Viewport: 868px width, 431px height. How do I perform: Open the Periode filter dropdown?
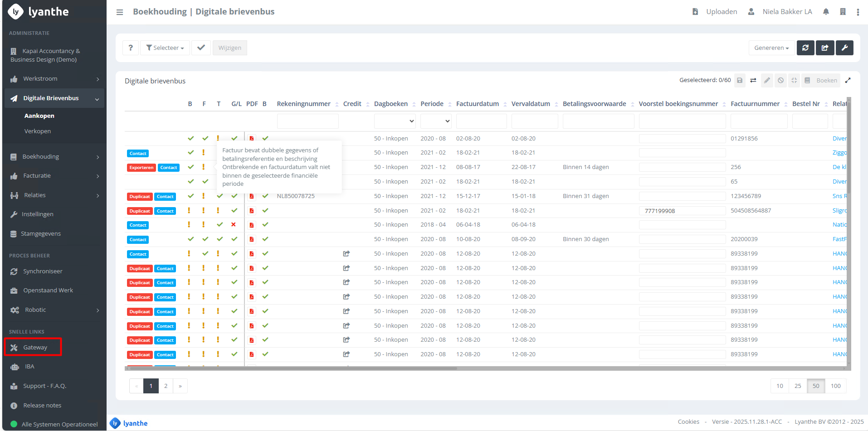(435, 121)
